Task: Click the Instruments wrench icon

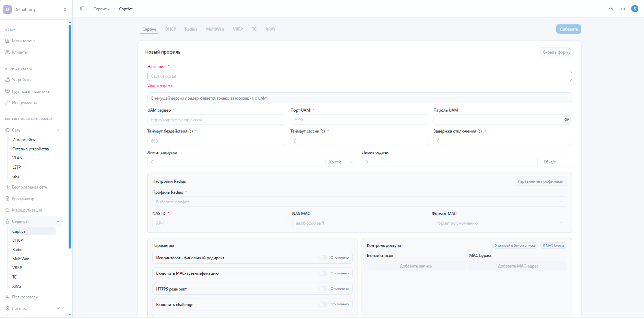Action: [7, 103]
